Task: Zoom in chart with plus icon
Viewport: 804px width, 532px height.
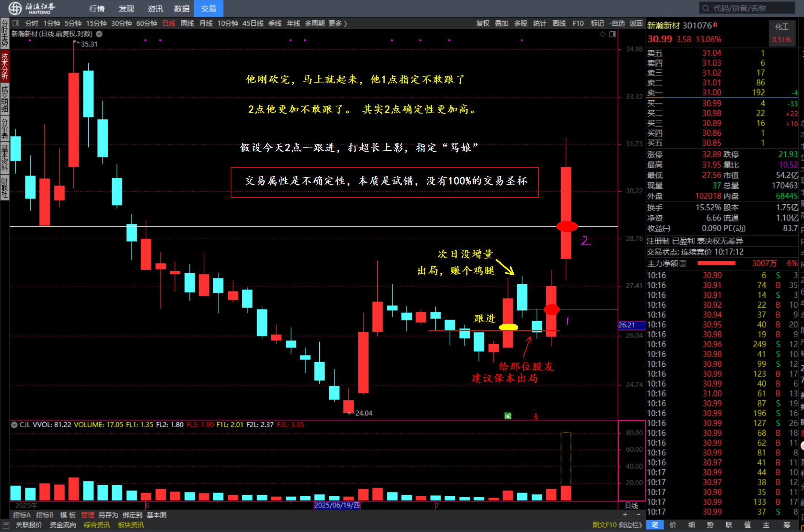Action: point(625,514)
